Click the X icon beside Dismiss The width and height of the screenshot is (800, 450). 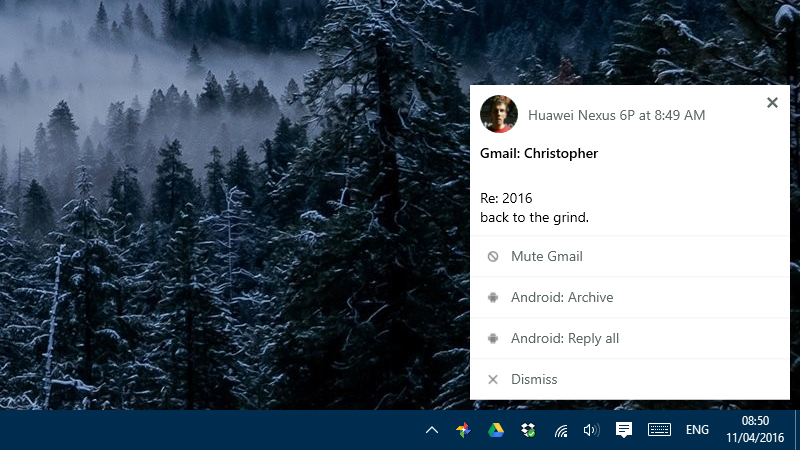coord(492,379)
